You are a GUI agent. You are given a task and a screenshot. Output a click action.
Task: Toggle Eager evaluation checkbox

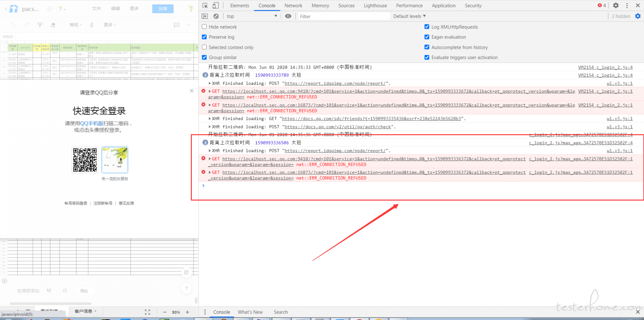coord(427,37)
